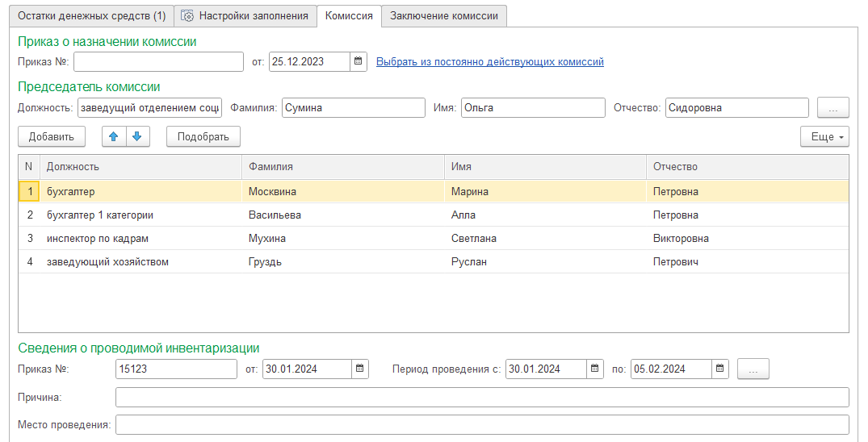868x442 pixels.
Task: Select cell инспектор по кадрам
Action: click(140, 239)
